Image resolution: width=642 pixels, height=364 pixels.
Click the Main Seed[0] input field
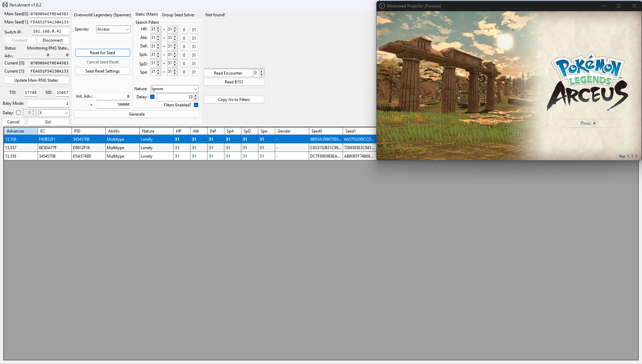point(49,14)
